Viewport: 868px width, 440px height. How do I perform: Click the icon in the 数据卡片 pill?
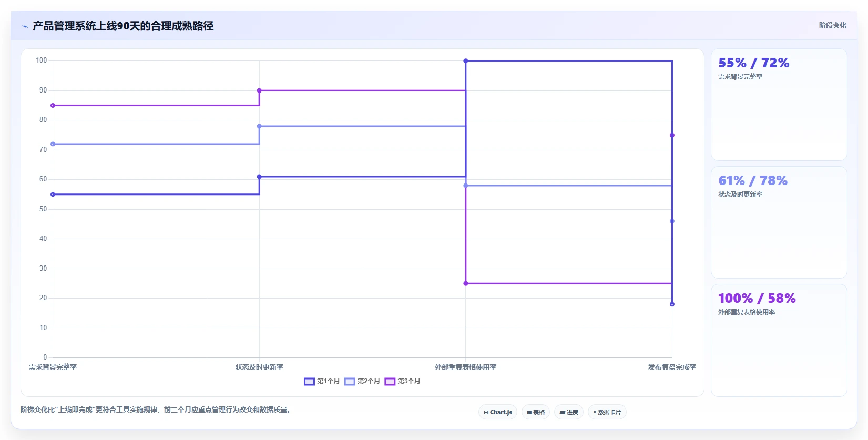point(595,412)
